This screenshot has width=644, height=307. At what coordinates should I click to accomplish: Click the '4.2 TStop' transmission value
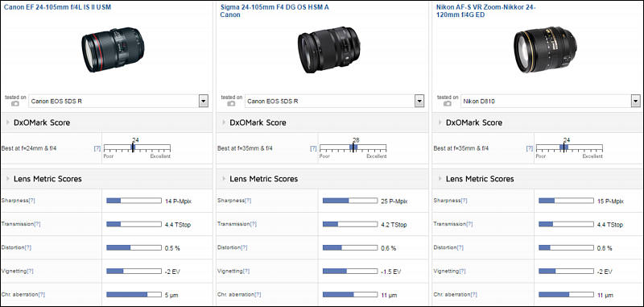[x=394, y=225]
